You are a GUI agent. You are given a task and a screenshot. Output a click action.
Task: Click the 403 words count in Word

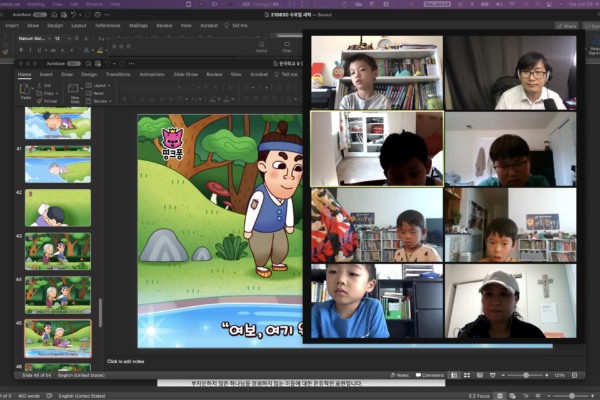pos(29,396)
